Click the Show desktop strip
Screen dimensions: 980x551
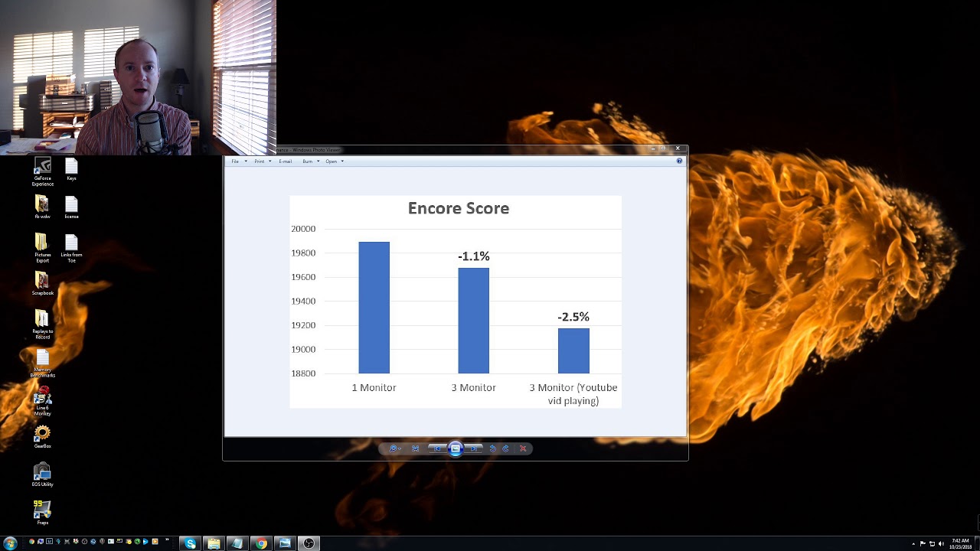coord(977,543)
